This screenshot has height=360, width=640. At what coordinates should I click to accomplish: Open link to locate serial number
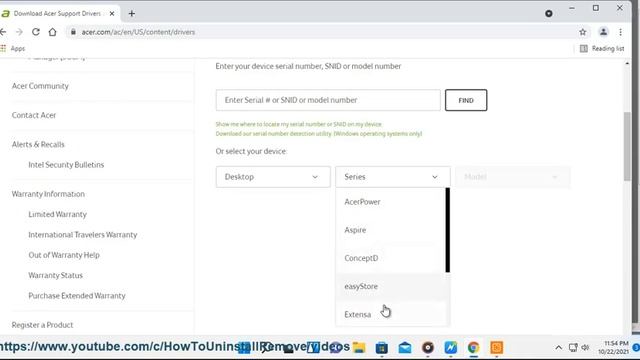coord(299,124)
